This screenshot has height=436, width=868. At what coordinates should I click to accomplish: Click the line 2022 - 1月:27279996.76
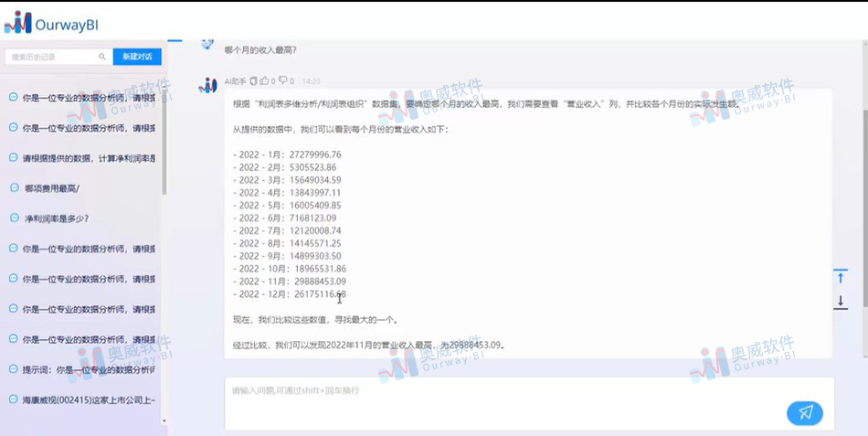[287, 154]
